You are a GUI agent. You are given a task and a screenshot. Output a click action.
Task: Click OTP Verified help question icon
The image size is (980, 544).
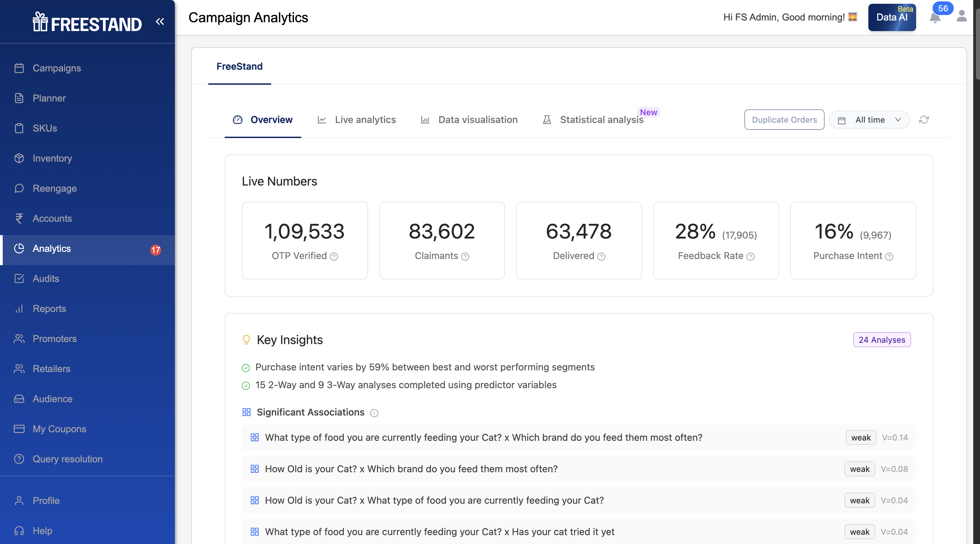tap(334, 257)
